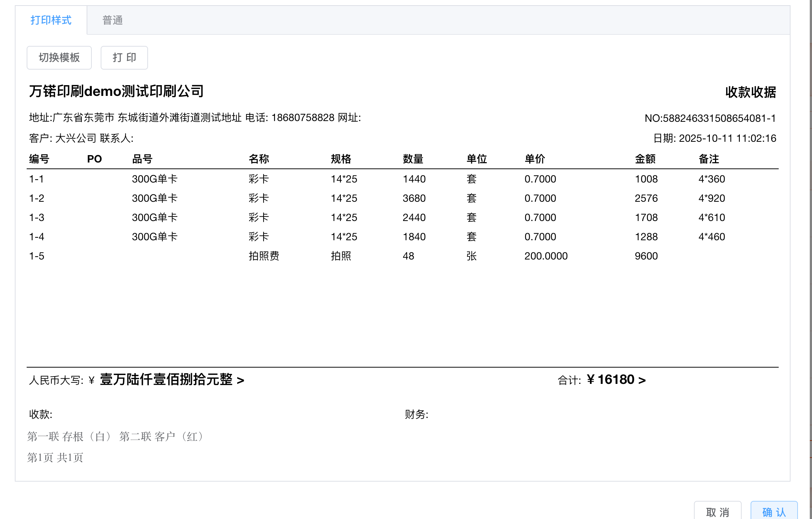
Task: Click the 人民币大写 amount text
Action: [167, 380]
